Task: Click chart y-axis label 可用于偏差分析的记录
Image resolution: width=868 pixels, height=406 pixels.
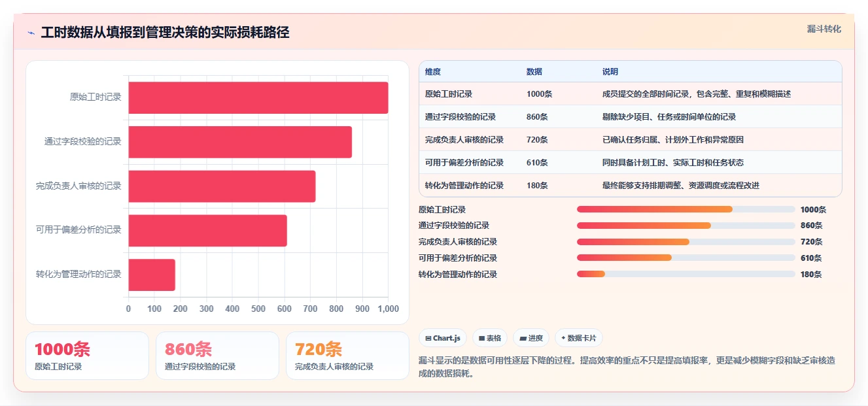Action: click(79, 230)
